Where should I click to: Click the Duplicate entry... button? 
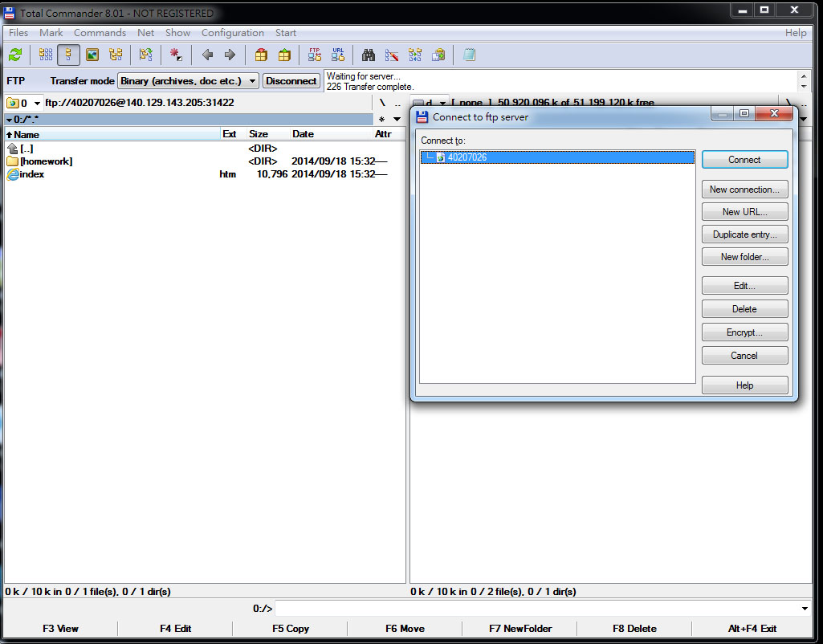pos(745,234)
